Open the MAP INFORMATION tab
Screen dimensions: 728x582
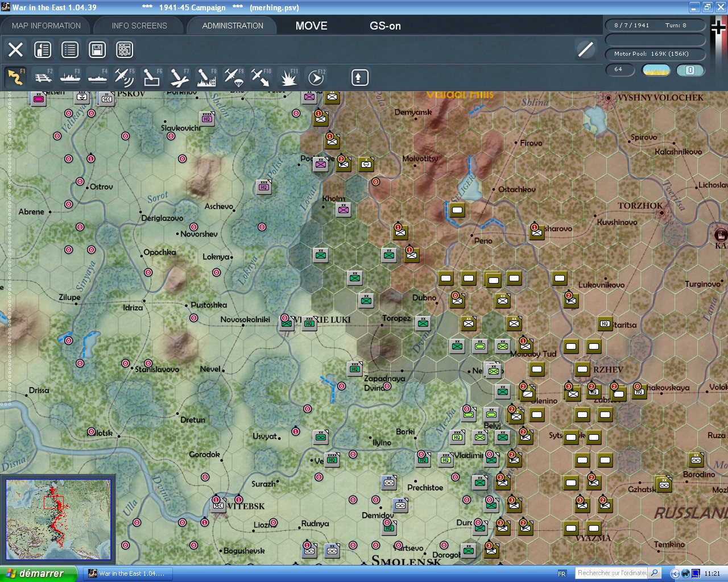pyautogui.click(x=46, y=26)
